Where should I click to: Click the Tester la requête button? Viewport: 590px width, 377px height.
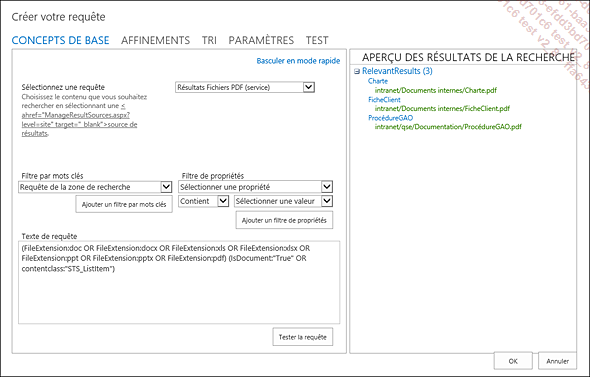click(303, 337)
